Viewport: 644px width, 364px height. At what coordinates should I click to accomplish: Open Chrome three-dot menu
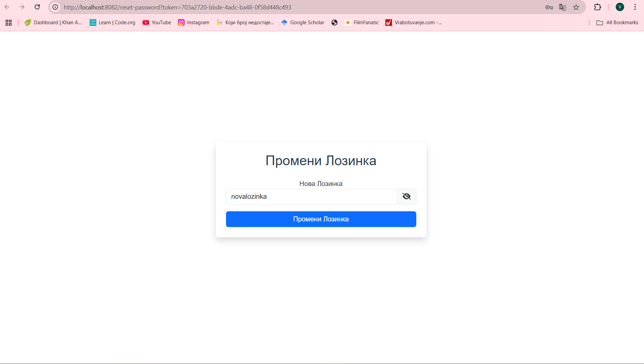pyautogui.click(x=635, y=7)
